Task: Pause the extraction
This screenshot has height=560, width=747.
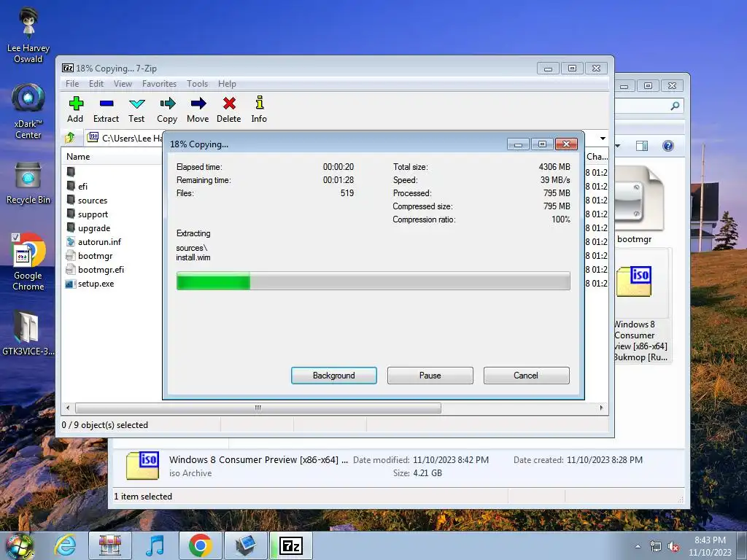Action: pyautogui.click(x=430, y=376)
